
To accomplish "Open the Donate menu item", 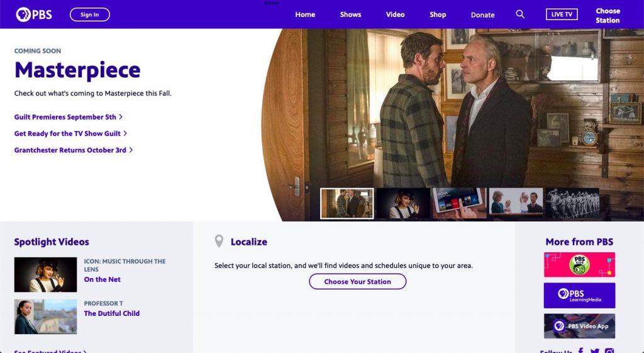I will point(482,15).
